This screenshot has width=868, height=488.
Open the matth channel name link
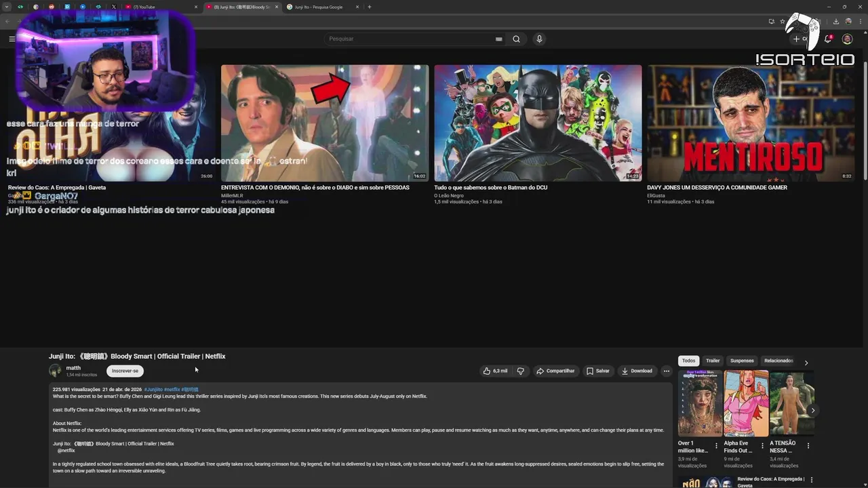[73, 368]
